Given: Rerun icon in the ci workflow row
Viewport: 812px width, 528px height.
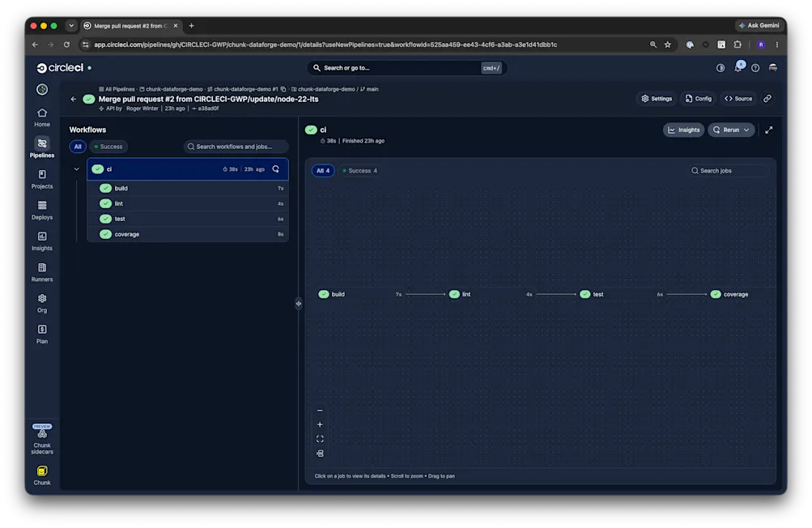Looking at the screenshot, I should (275, 169).
